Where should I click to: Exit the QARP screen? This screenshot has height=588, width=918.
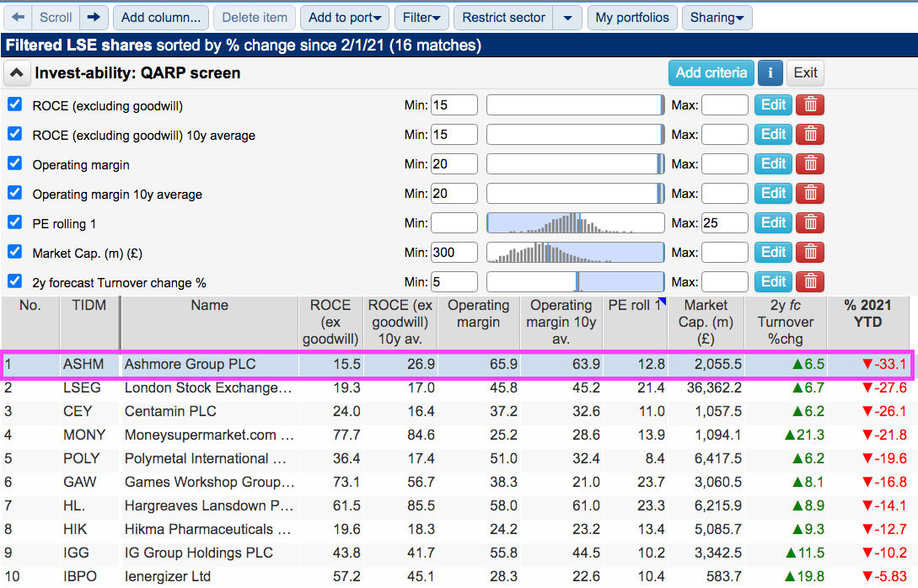(806, 72)
